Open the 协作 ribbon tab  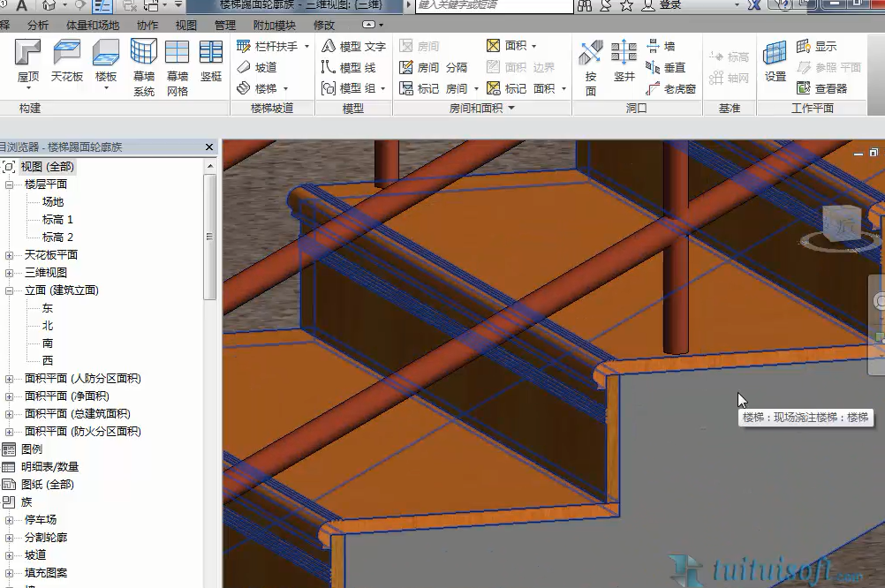coord(147,26)
